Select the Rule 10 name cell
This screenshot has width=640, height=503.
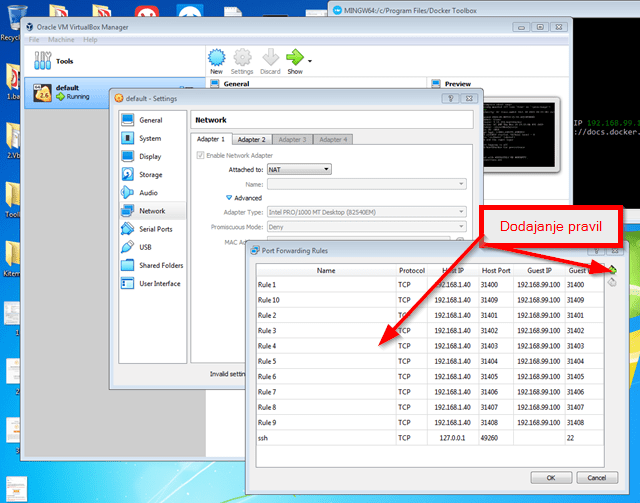tap(326, 300)
